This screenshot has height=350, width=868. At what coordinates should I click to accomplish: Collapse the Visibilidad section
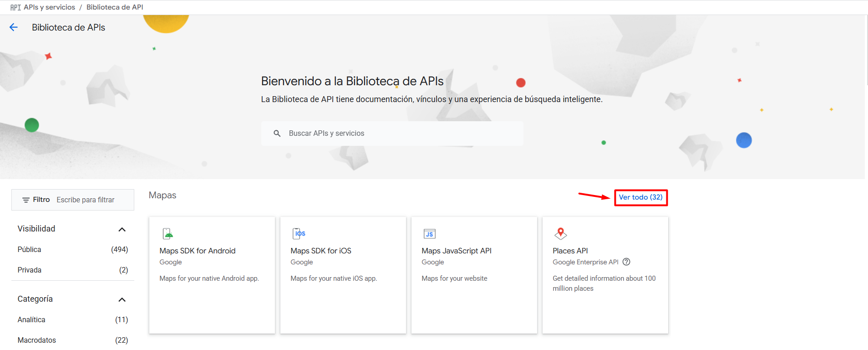click(x=122, y=229)
